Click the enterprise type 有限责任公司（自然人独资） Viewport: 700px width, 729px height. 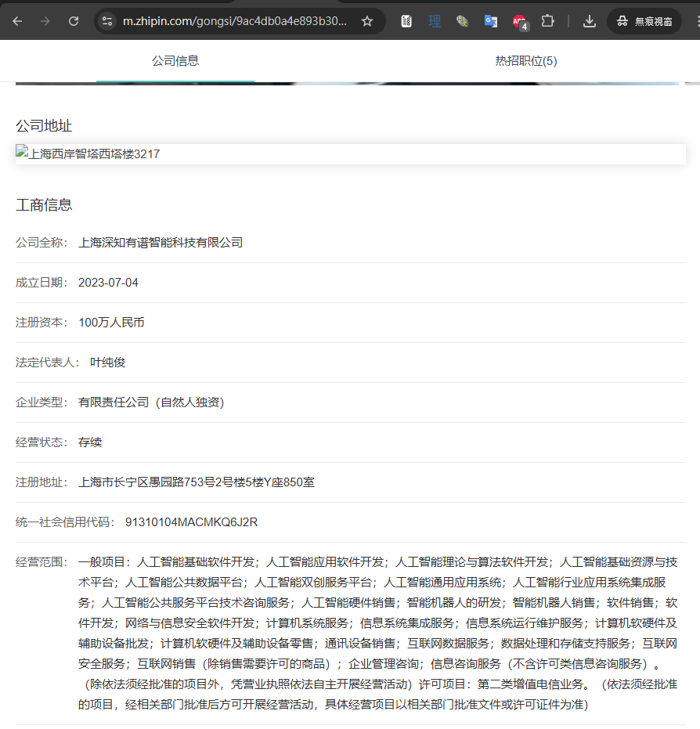tap(152, 402)
